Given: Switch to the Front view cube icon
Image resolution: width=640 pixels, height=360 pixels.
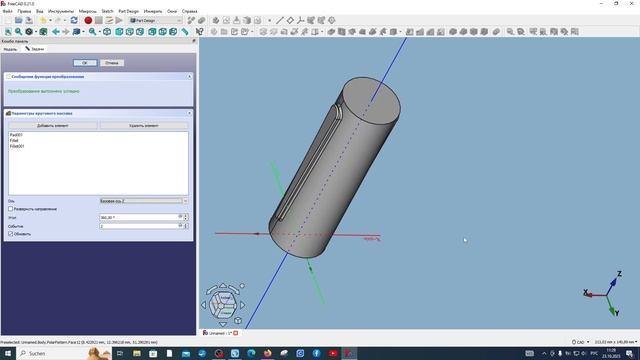Looking at the screenshot, I should tap(119, 32).
